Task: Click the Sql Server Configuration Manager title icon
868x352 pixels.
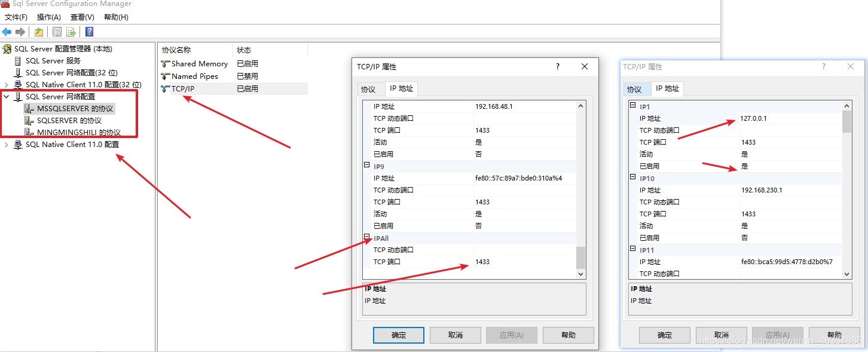Action: pyautogui.click(x=5, y=4)
